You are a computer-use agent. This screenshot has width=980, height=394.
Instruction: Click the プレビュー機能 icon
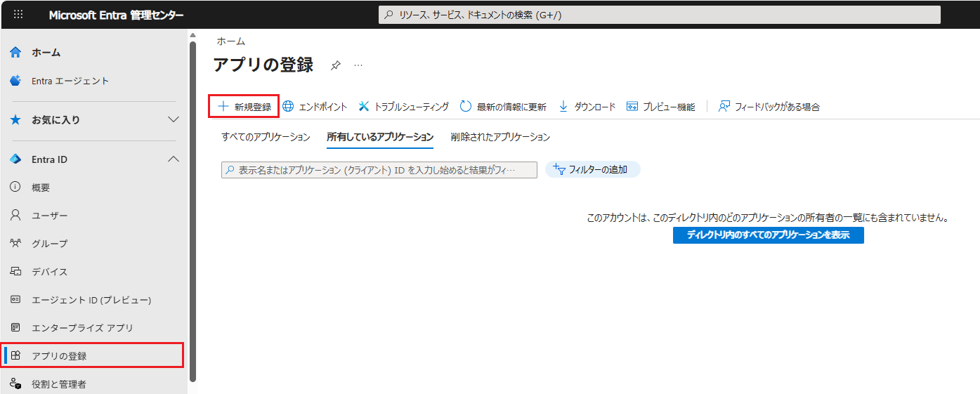click(632, 107)
